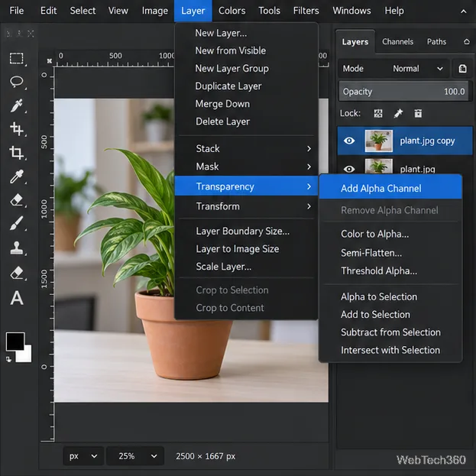Open the px unit dropdown
The height and width of the screenshot is (476, 476).
click(x=83, y=456)
